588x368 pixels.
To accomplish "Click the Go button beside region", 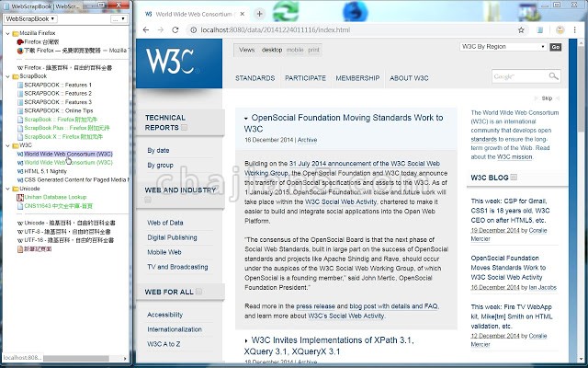I will coord(555,47).
